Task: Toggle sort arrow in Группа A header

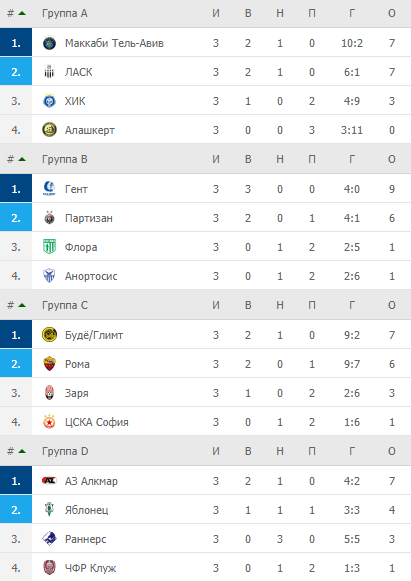Action: 22,13
